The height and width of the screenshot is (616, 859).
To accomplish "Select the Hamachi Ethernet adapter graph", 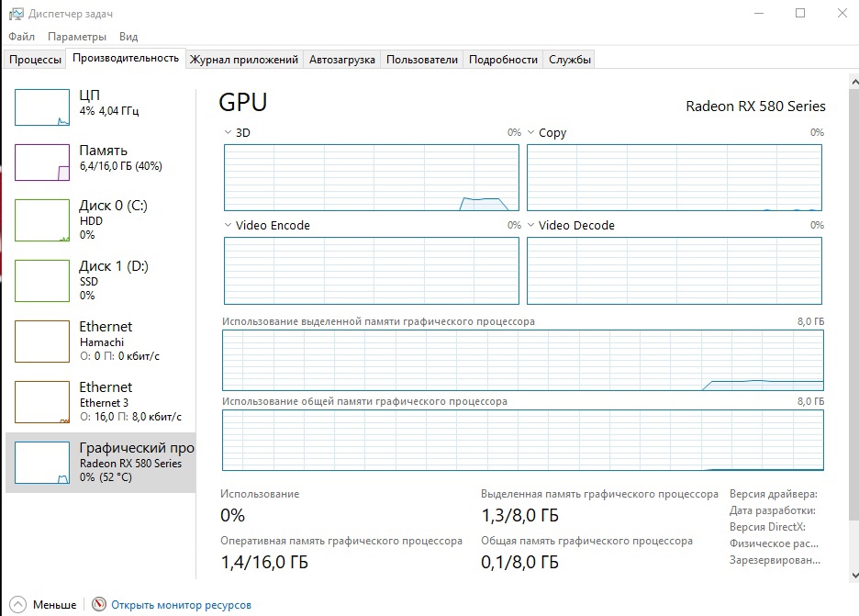I will pyautogui.click(x=42, y=339).
